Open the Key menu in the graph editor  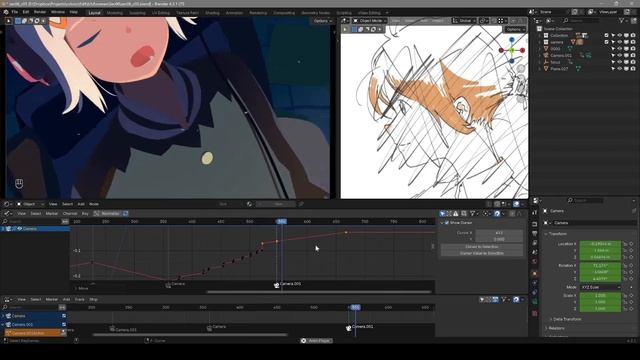pos(85,213)
